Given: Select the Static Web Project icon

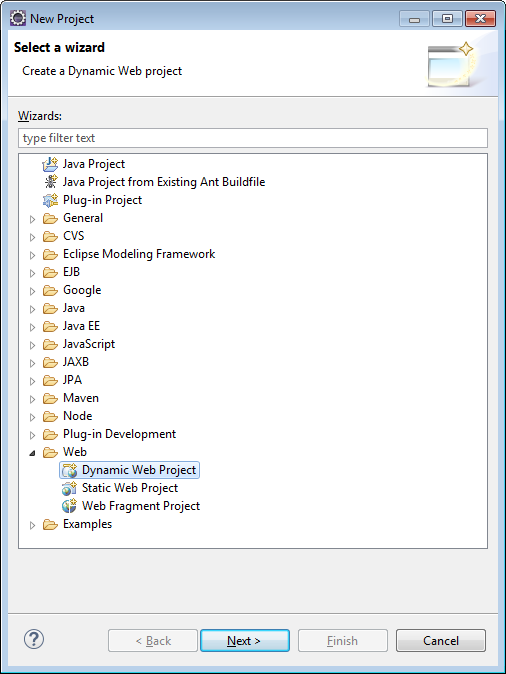Looking at the screenshot, I should 69,488.
